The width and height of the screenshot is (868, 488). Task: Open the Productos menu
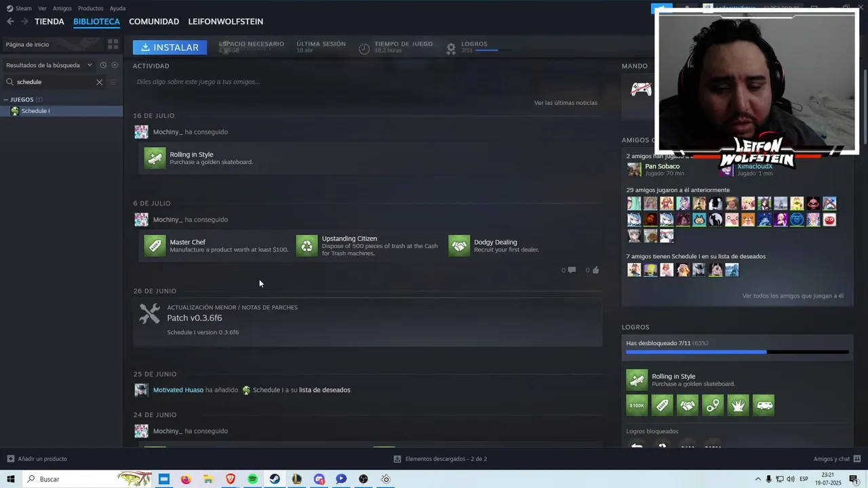90,8
